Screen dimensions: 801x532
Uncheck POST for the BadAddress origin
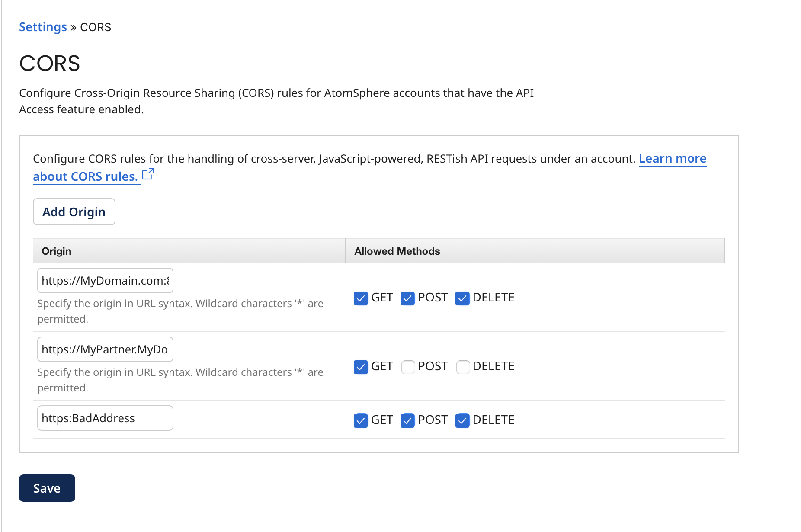(x=407, y=420)
